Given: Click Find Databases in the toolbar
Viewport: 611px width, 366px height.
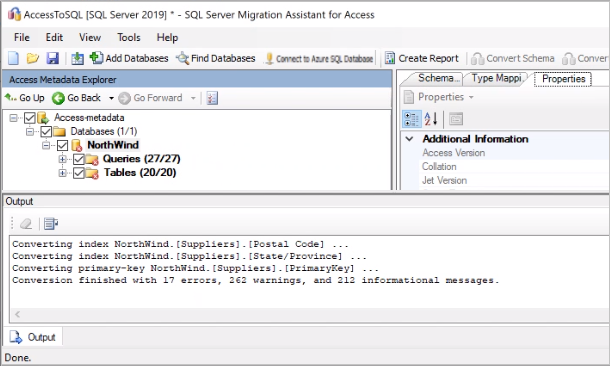Looking at the screenshot, I should [x=215, y=58].
